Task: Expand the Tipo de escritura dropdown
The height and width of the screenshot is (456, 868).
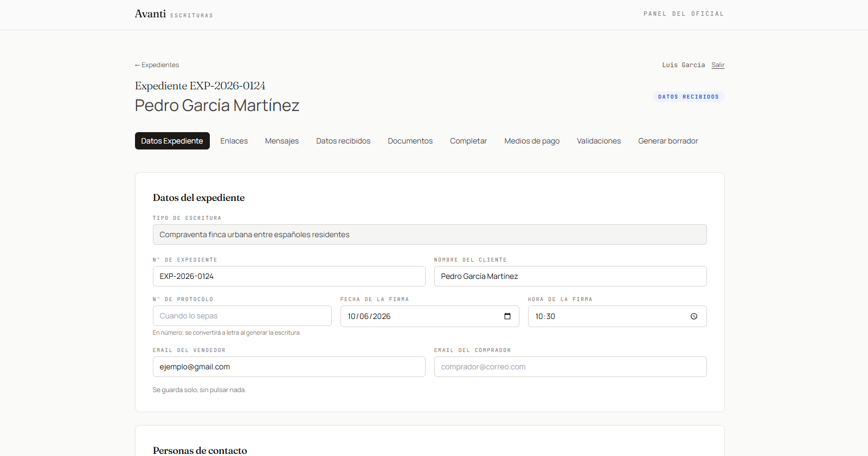Action: tap(430, 234)
